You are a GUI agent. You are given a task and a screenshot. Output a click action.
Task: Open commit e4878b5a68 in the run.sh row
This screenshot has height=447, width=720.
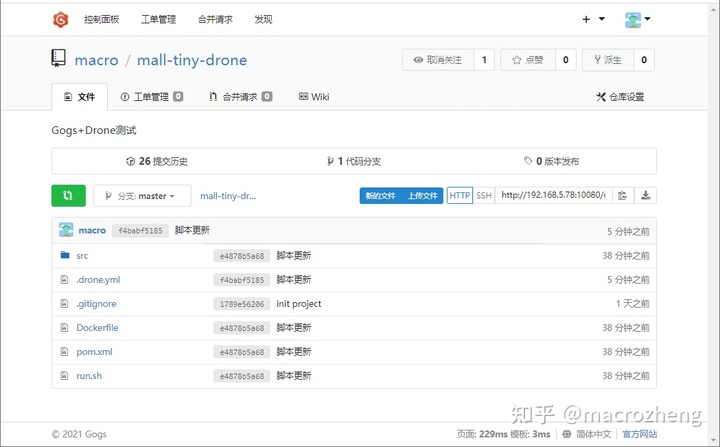point(242,376)
